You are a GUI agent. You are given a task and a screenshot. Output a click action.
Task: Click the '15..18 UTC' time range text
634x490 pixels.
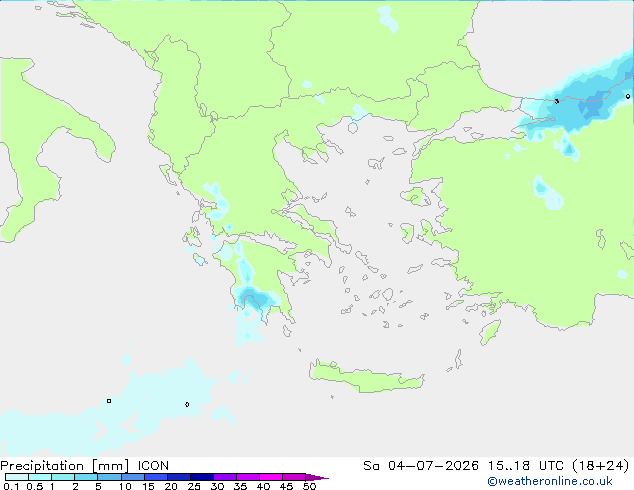[x=526, y=466]
